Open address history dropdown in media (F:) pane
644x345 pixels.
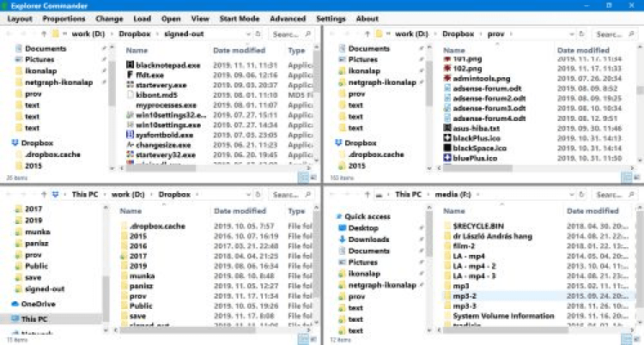pyautogui.click(x=572, y=195)
